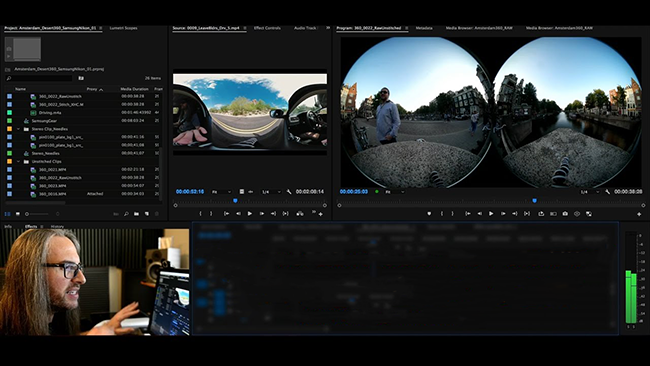Click Source monitor playhead marker

[x=235, y=201]
